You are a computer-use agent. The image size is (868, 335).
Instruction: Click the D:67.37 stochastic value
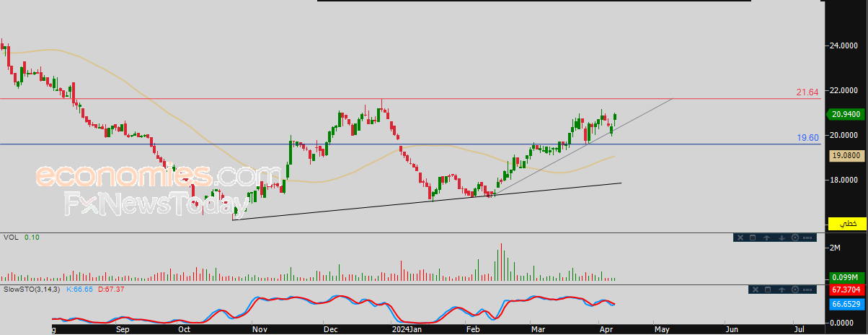coord(110,290)
